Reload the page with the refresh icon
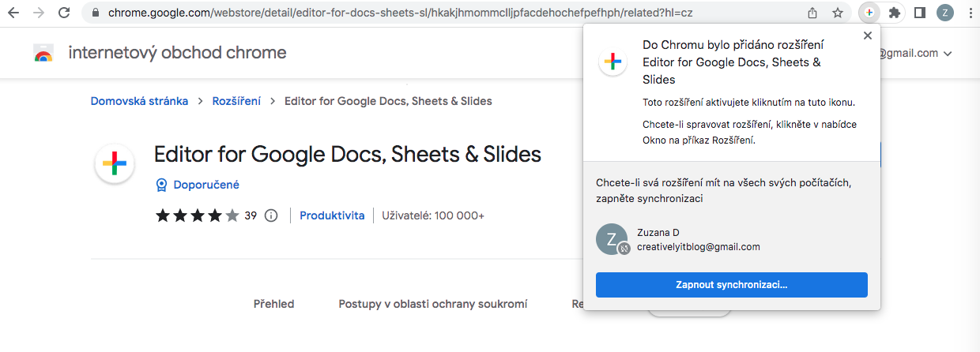The height and width of the screenshot is (352, 980). coord(65,13)
